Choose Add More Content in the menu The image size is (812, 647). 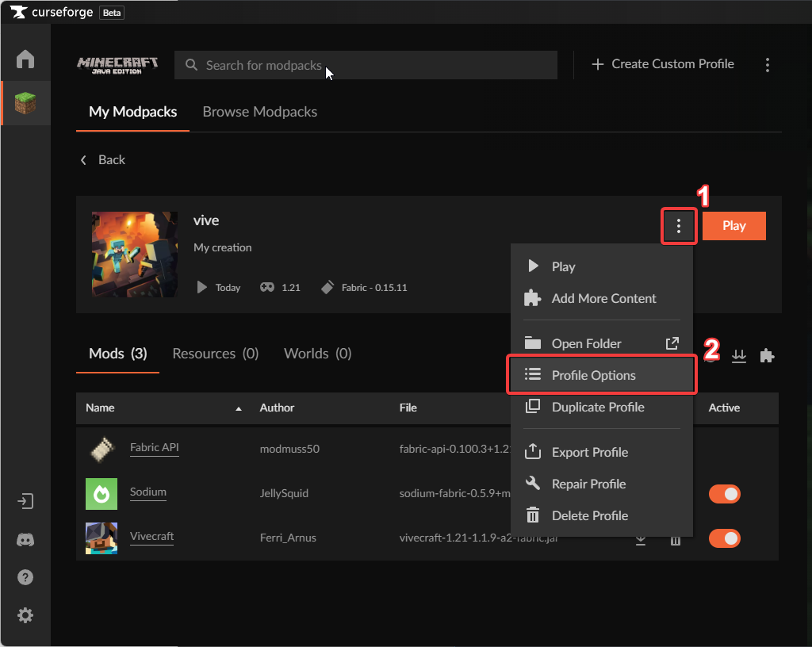pyautogui.click(x=601, y=299)
